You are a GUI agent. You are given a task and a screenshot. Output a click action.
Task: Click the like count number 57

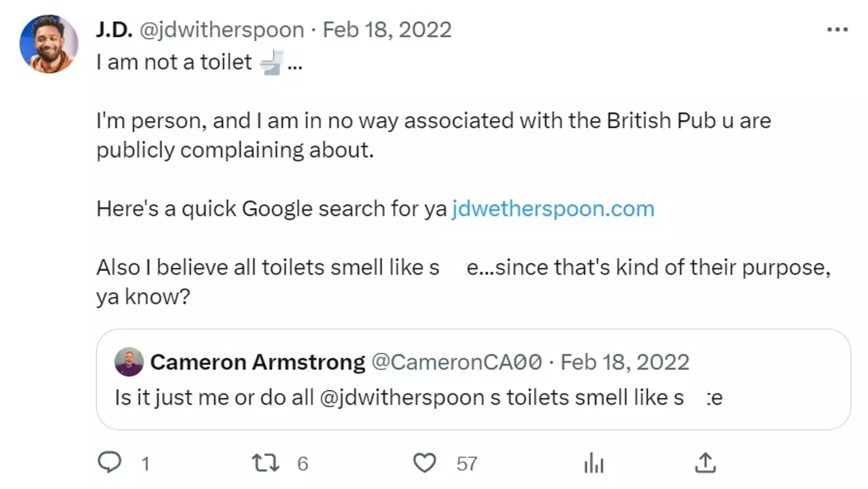(x=467, y=463)
